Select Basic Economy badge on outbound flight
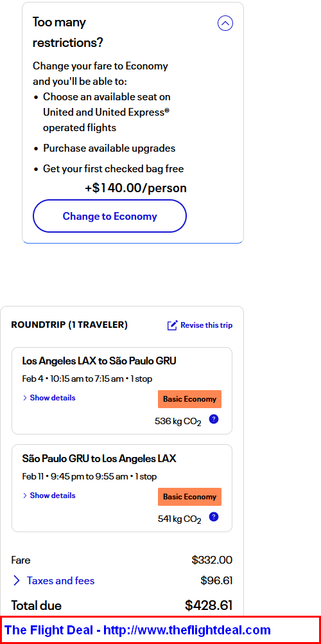This screenshot has height=644, width=321. (x=189, y=399)
